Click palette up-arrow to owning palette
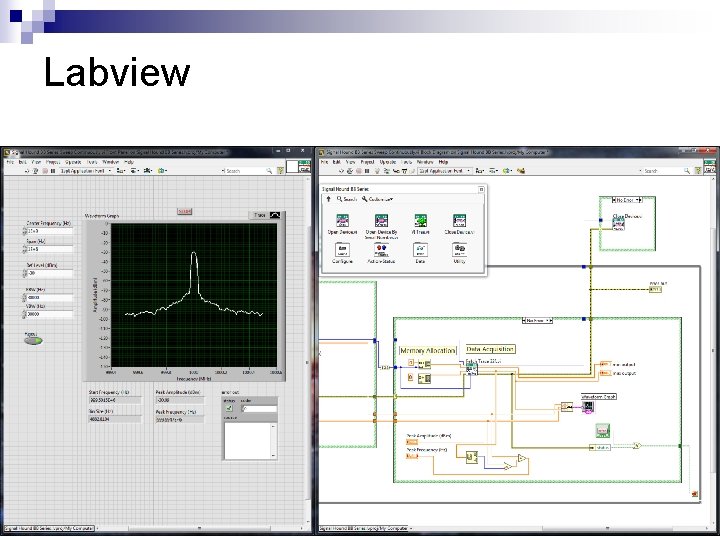 click(328, 199)
